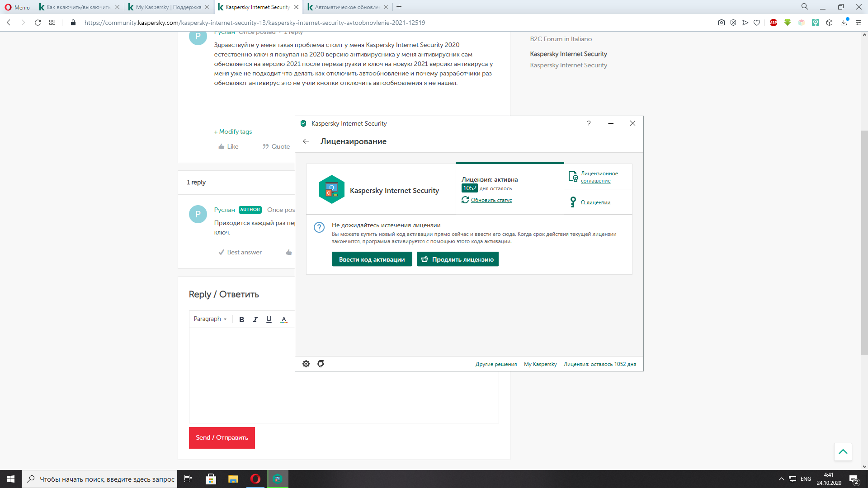The height and width of the screenshot is (488, 868).
Task: Open О лицензии link
Action: coord(595,202)
